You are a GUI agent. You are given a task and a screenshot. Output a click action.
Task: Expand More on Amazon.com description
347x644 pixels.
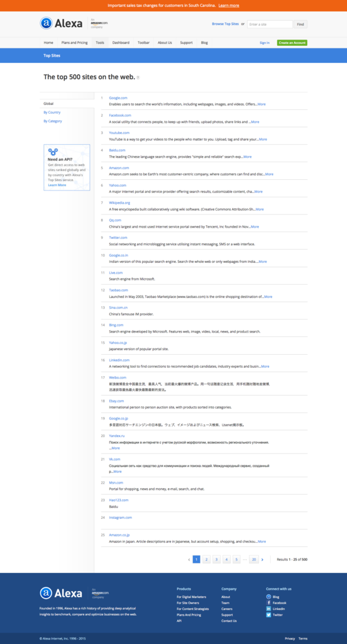click(x=269, y=174)
